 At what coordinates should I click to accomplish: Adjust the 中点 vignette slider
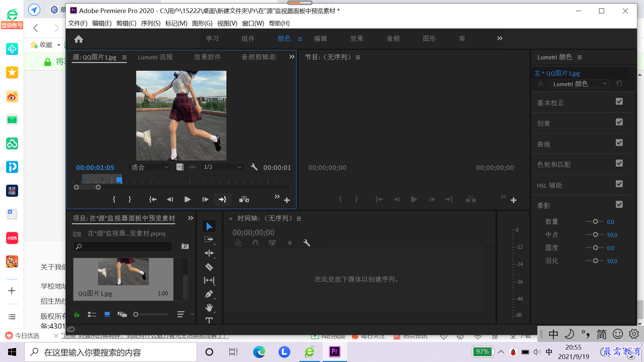(x=595, y=235)
